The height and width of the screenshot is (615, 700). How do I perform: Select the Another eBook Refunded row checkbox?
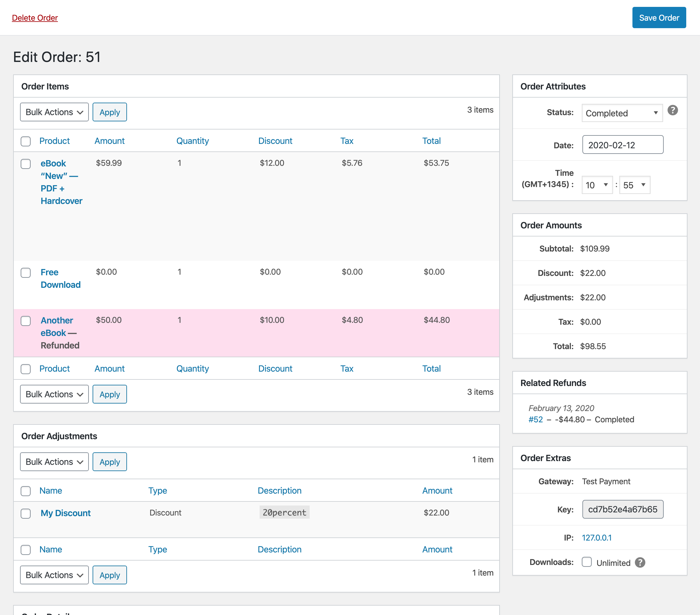point(26,321)
